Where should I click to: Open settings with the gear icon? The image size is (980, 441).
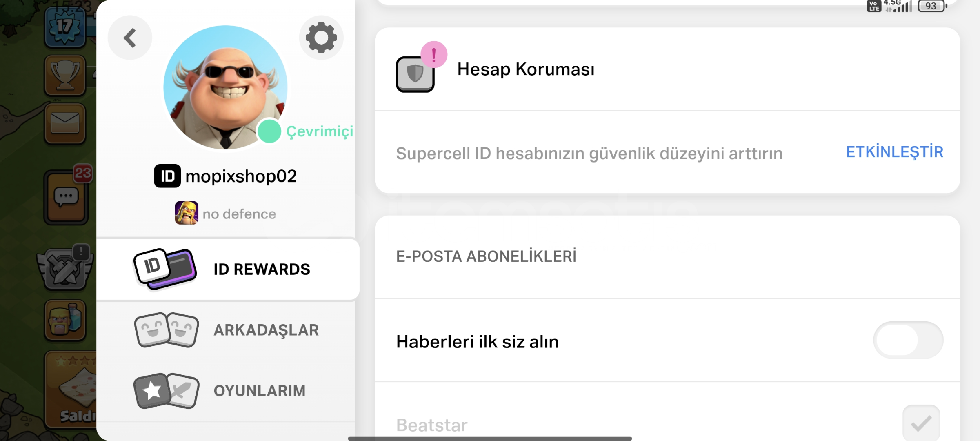coord(321,38)
